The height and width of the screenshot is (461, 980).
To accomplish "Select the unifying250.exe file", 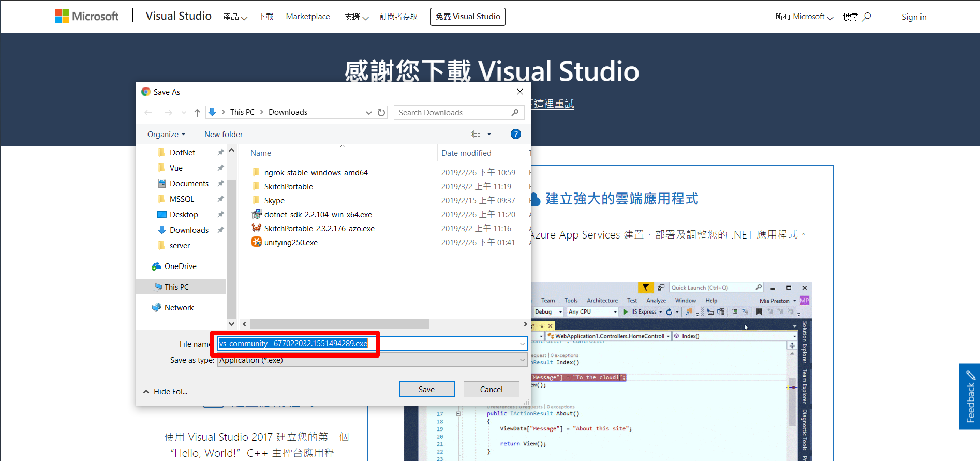I will (291, 243).
